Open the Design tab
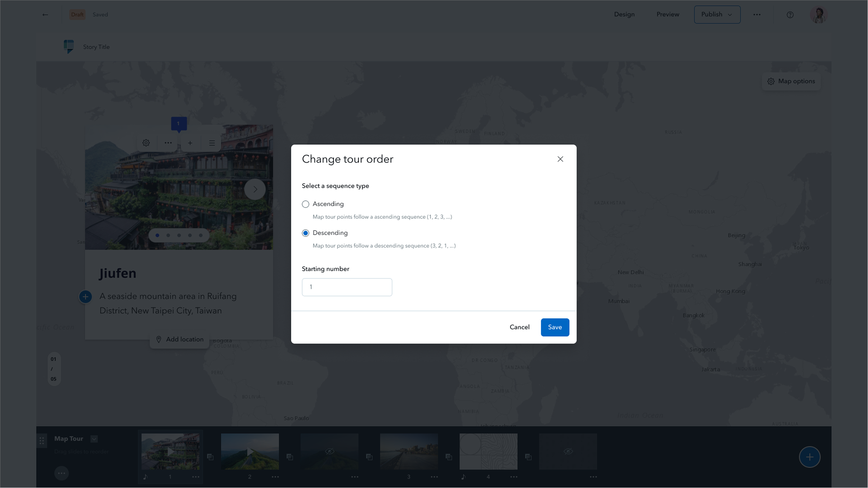The height and width of the screenshot is (488, 868). [624, 14]
